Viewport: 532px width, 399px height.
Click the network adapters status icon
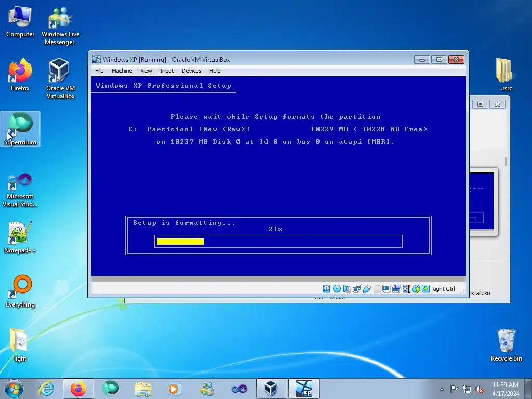coord(356,289)
